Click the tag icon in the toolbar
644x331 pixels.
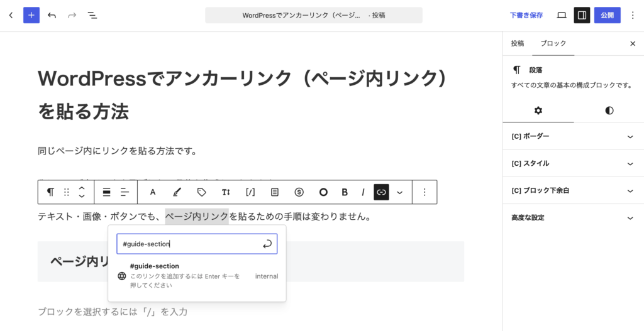pos(201,192)
